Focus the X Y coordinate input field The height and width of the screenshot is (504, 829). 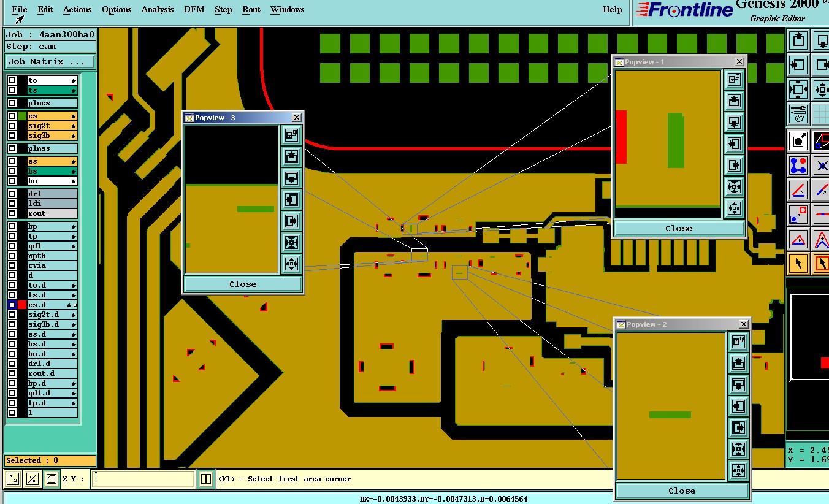click(x=143, y=479)
